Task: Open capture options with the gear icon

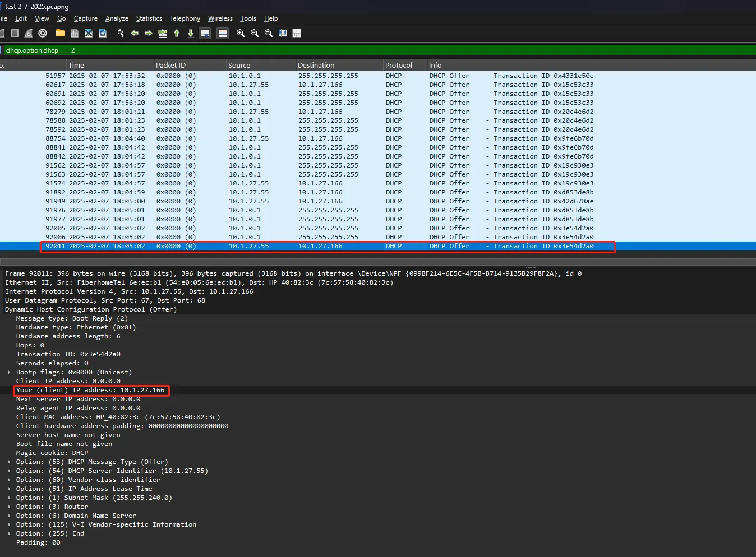Action: click(42, 33)
